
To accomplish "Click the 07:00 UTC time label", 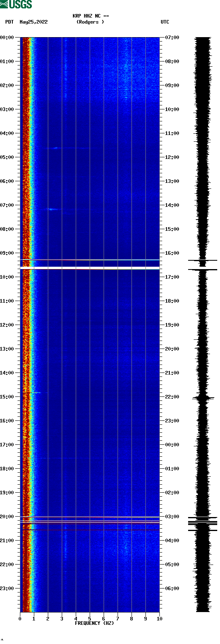I will point(172,38).
